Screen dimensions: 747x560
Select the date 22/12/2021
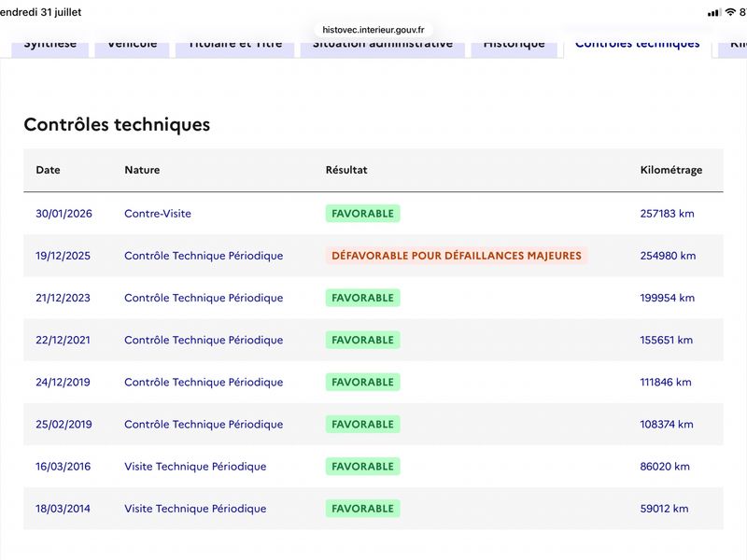63,340
